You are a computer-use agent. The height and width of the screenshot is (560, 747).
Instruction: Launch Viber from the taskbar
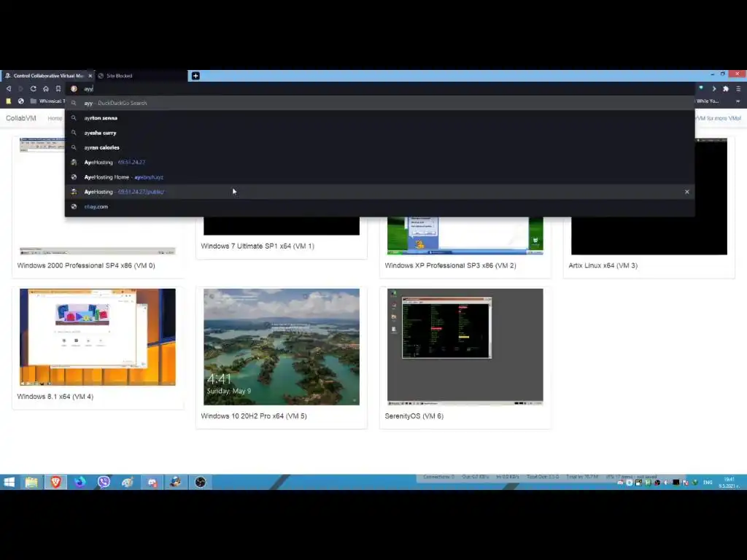pyautogui.click(x=104, y=482)
